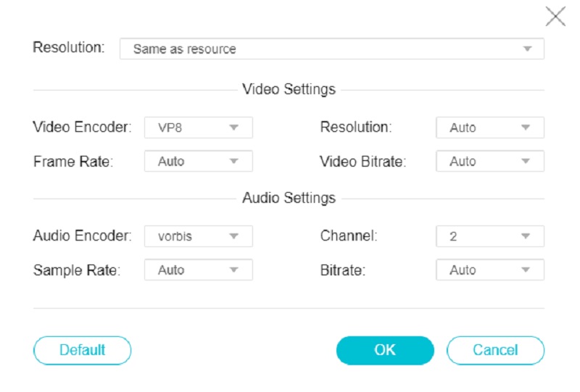580x392 pixels.
Task: Expand the Video Settings Resolution dropdown
Action: click(x=489, y=128)
